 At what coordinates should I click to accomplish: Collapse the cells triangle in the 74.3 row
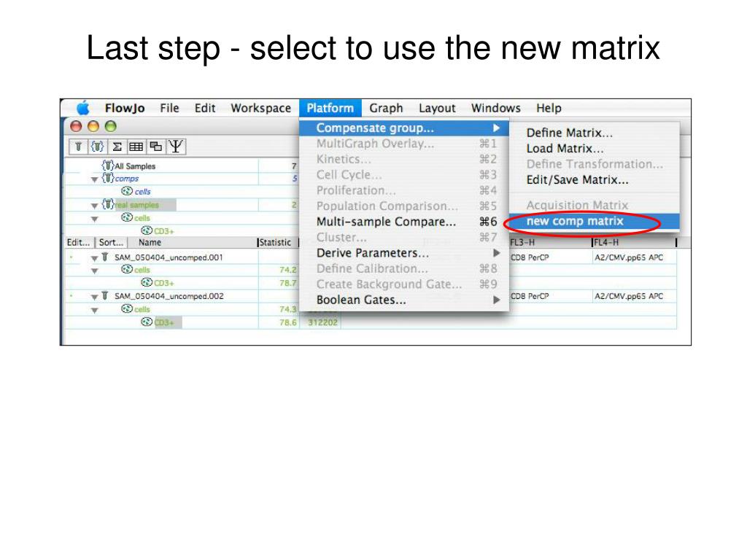click(94, 311)
